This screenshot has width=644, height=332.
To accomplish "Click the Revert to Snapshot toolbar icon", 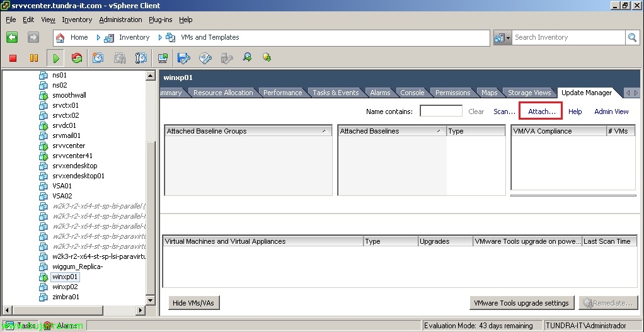I will pyautogui.click(x=120, y=58).
